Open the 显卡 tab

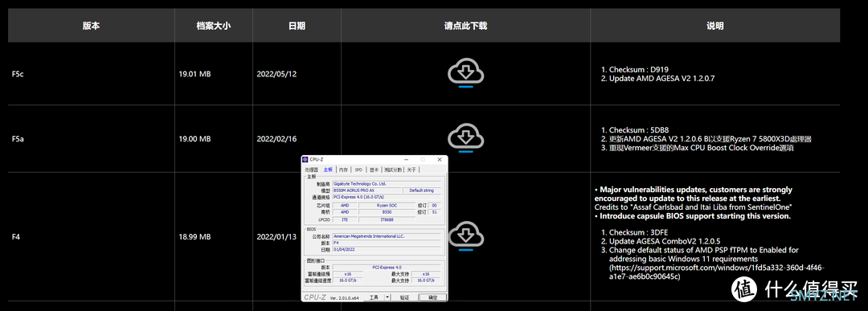(375, 170)
